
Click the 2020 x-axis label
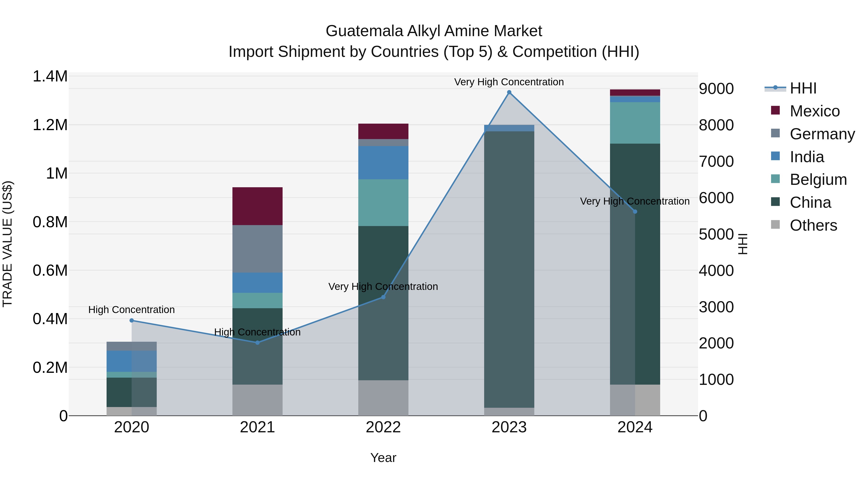132,427
